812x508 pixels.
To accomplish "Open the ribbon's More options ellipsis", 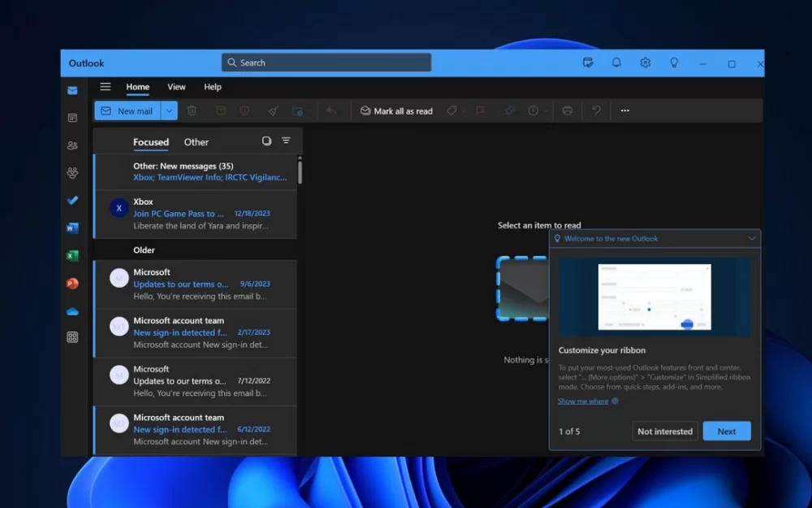I will tap(625, 111).
